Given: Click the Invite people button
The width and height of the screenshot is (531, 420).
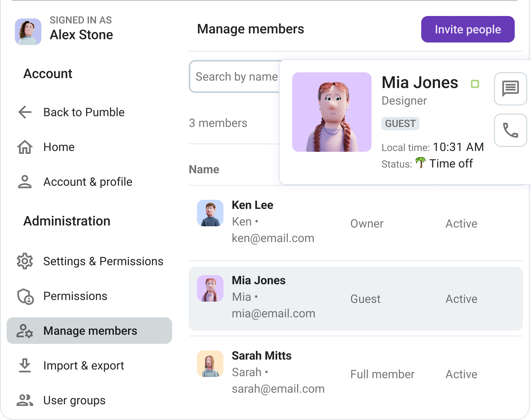Looking at the screenshot, I should point(467,30).
